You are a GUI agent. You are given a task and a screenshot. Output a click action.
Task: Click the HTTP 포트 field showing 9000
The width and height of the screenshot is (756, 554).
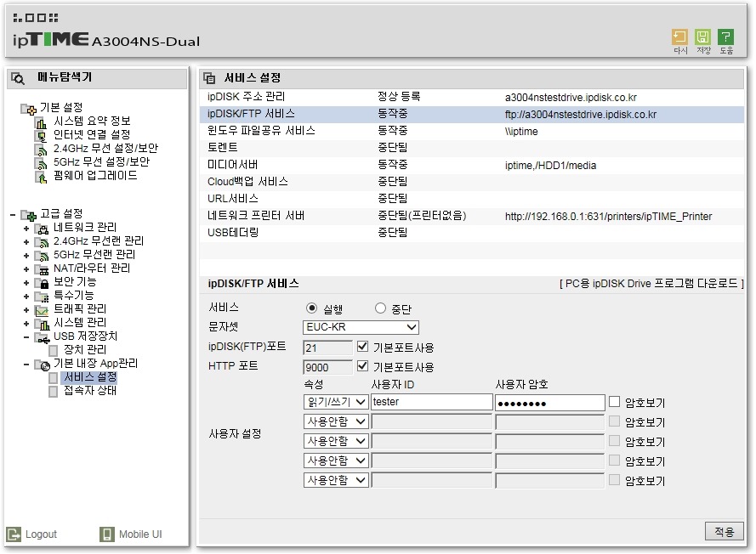[328, 368]
